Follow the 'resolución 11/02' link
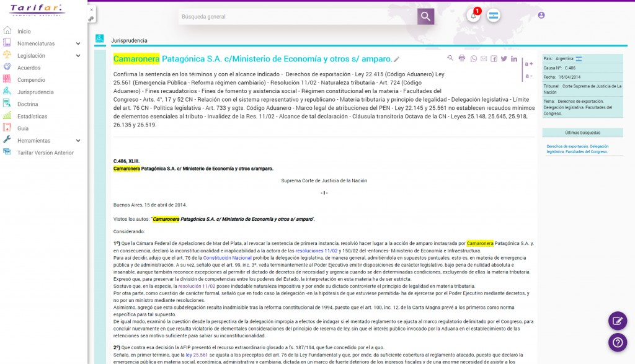 [x=197, y=286]
